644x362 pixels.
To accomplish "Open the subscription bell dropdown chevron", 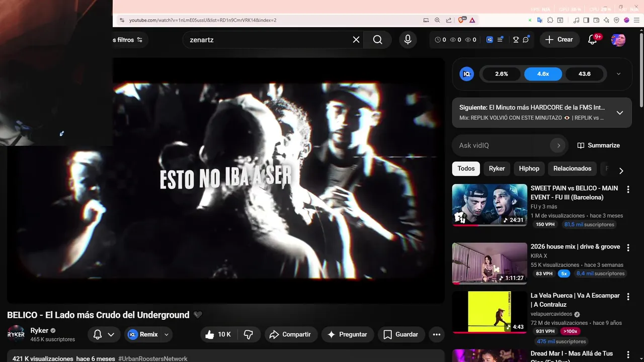I will [x=111, y=334].
